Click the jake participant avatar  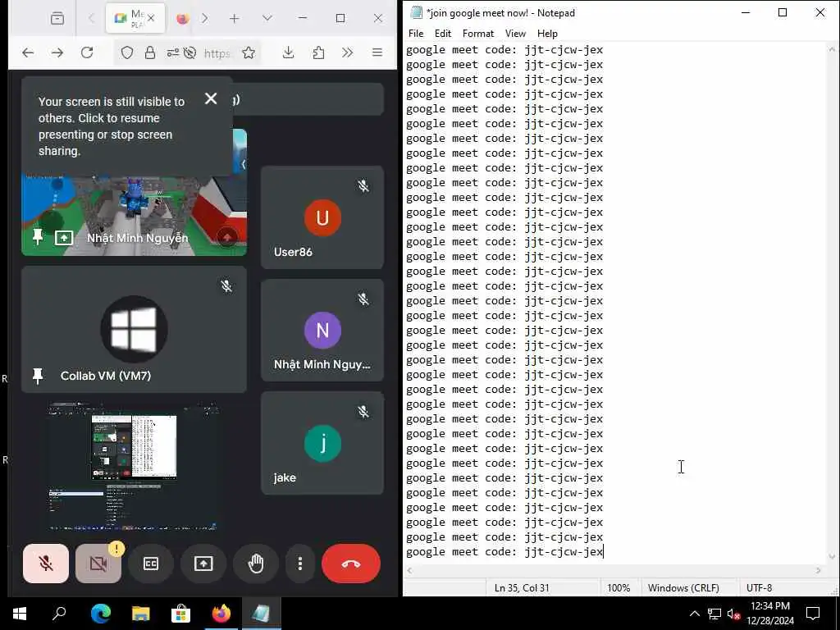tap(322, 443)
